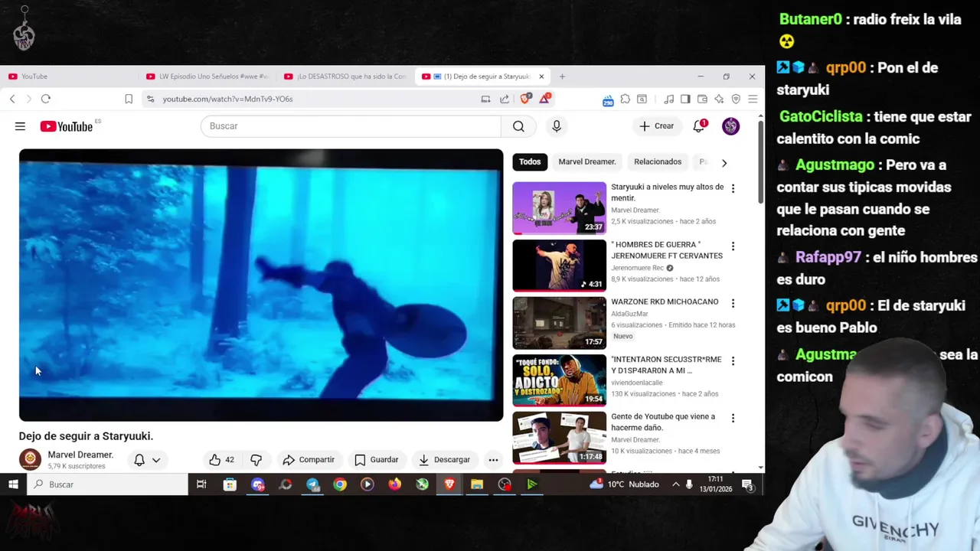Open the notifications bell
The width and height of the screenshot is (980, 551).
coord(699,126)
